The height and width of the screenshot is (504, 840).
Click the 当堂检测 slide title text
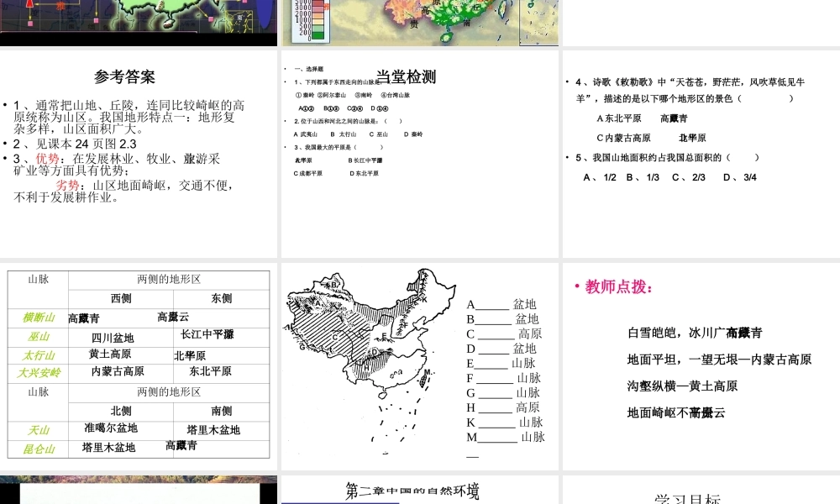coord(406,76)
